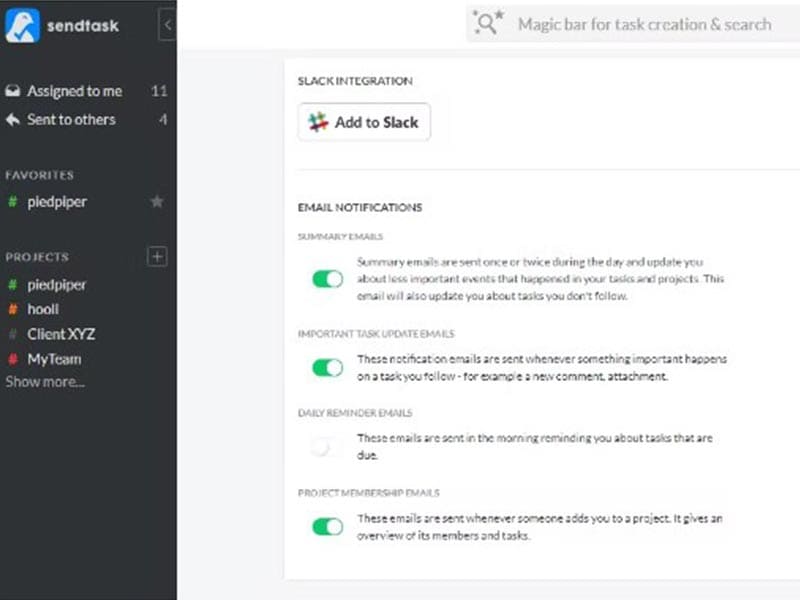Unfavorite piedpiper using its star icon
The image size is (800, 600).
pos(156,202)
